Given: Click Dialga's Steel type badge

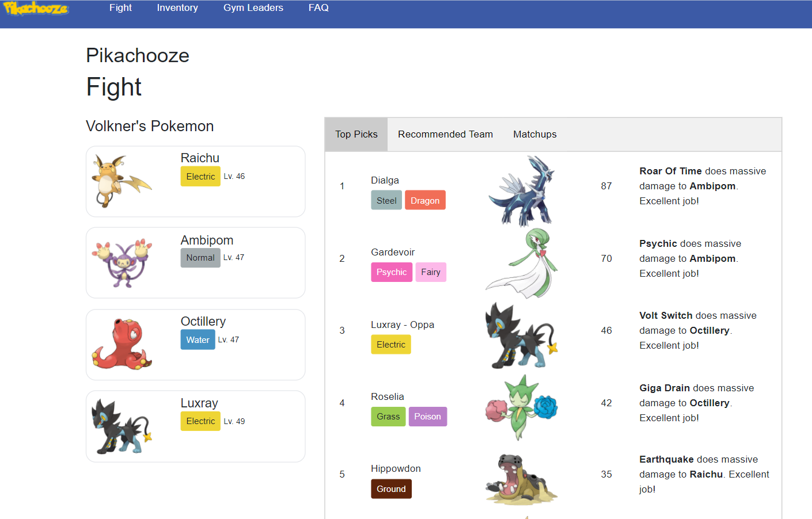Looking at the screenshot, I should (x=386, y=200).
